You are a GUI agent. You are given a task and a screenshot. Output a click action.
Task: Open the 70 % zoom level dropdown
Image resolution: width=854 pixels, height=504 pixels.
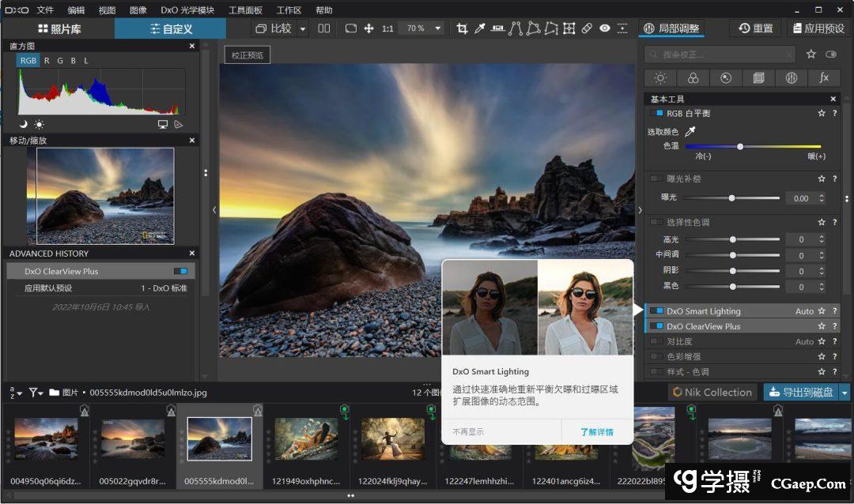[x=436, y=28]
